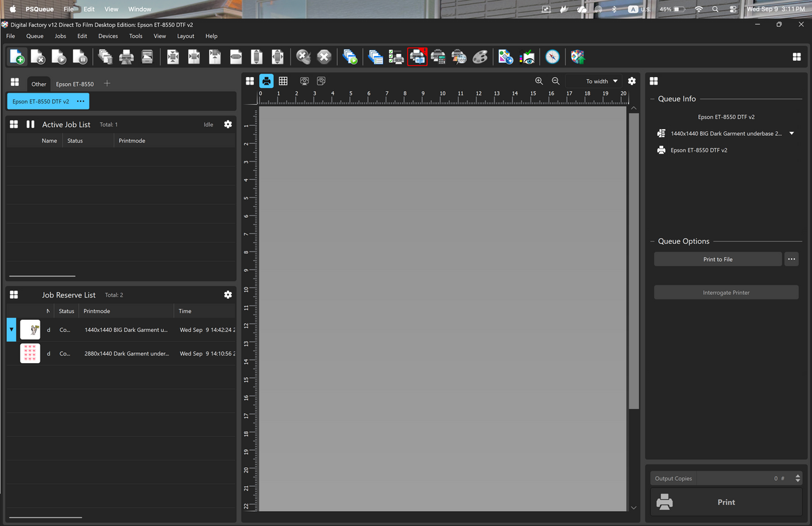Viewport: 812px width, 526px height.
Task: Switch to the Other tab
Action: (x=39, y=84)
